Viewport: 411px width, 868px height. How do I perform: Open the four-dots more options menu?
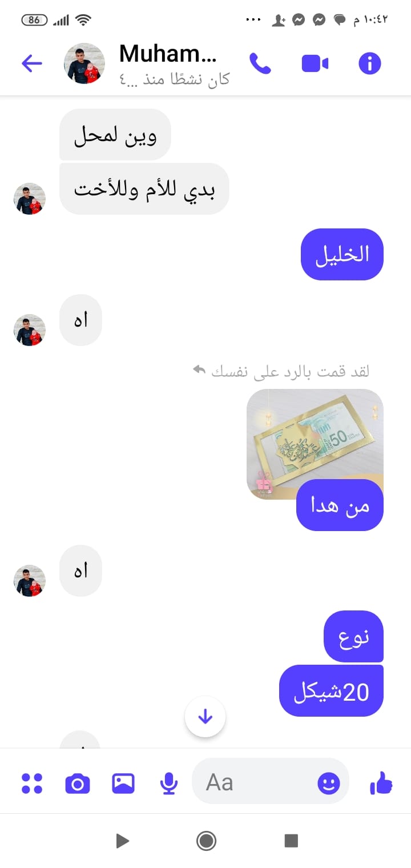[32, 783]
